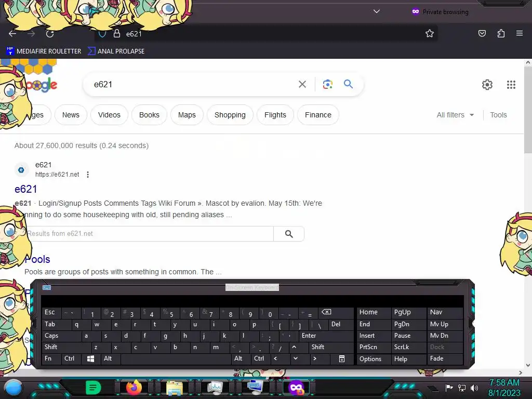Click the volume speaker tray icon
The image size is (532, 399).
click(474, 388)
